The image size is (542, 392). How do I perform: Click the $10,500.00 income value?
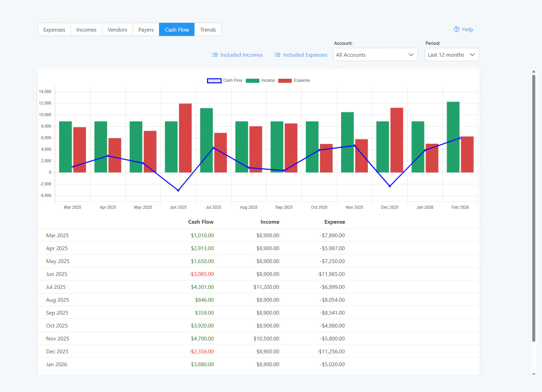tap(266, 338)
